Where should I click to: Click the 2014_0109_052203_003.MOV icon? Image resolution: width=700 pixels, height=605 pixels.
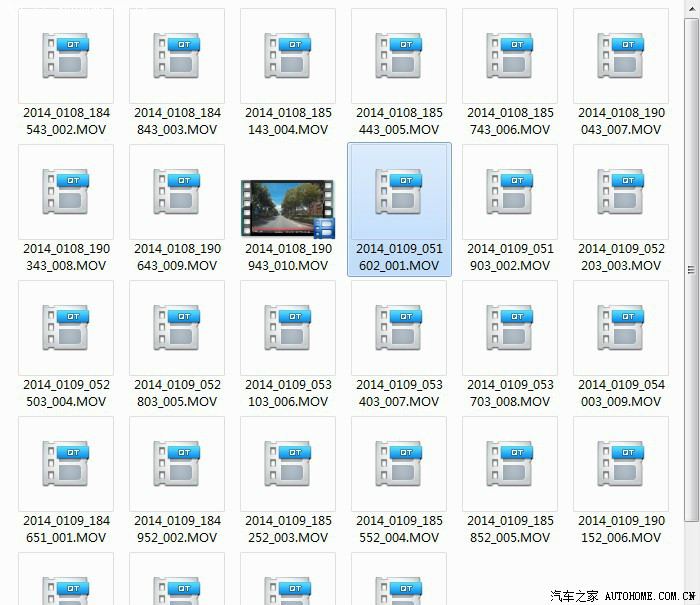[621, 192]
